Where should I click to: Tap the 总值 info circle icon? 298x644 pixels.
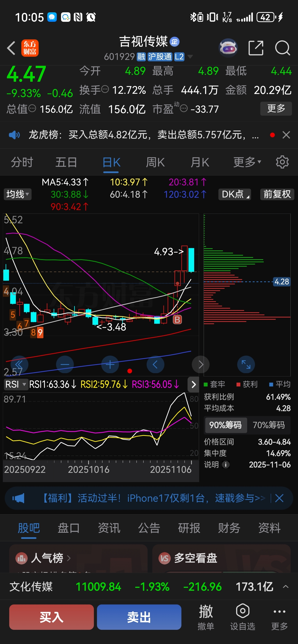pyautogui.click(x=32, y=108)
